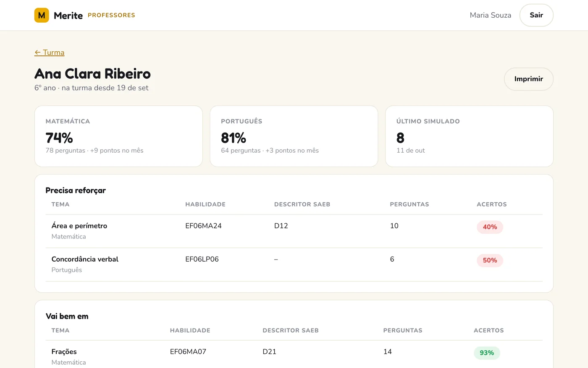Click the 'Precisa reforçar' section heading
This screenshot has width=588, height=368.
click(76, 191)
